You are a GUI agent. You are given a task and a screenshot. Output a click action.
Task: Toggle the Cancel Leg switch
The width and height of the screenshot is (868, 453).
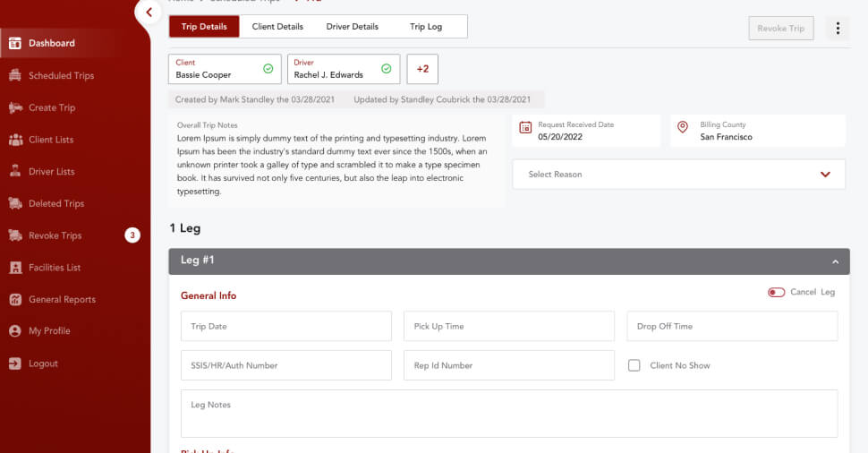(x=776, y=292)
